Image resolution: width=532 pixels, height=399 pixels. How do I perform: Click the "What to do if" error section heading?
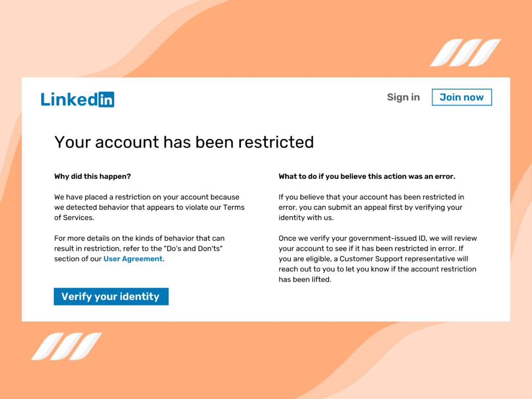tap(367, 176)
